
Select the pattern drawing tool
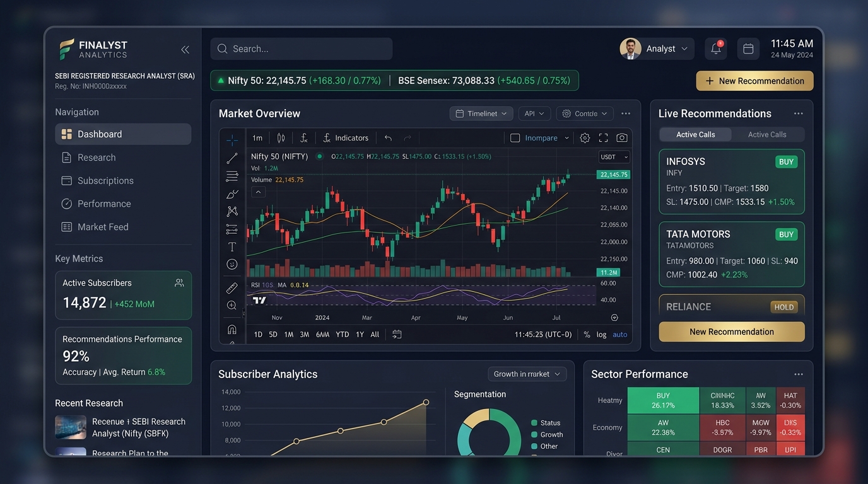click(x=232, y=211)
